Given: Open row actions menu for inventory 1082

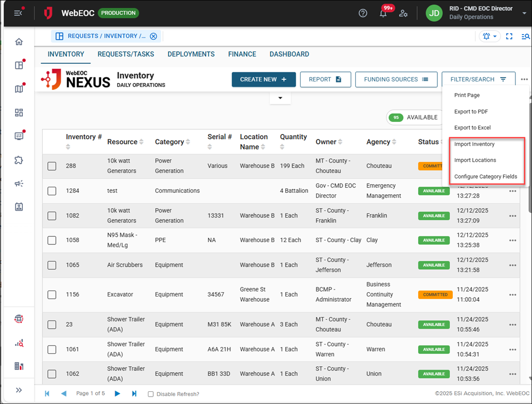Looking at the screenshot, I should pos(512,216).
